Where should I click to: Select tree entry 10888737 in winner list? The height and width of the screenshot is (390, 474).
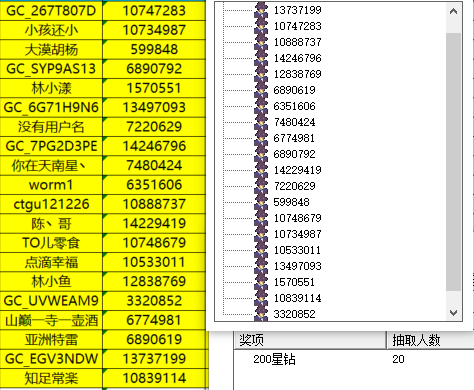click(x=297, y=42)
